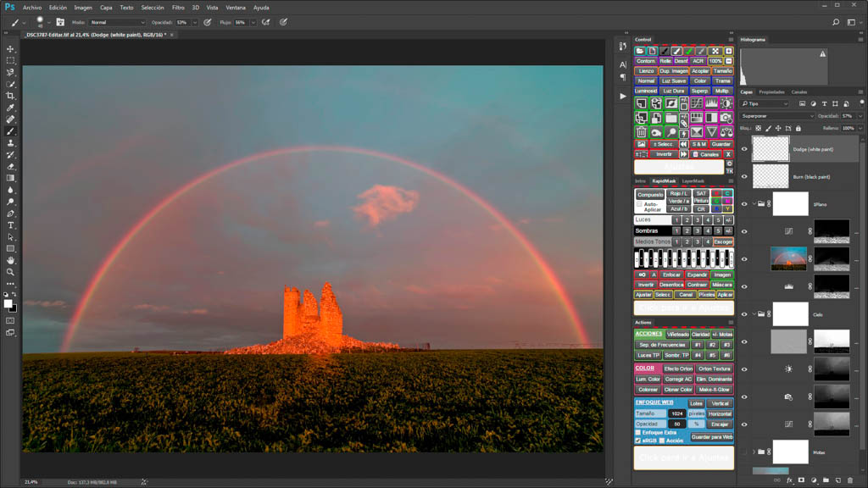
Task: Click the foreground color swatch
Action: pyautogui.click(x=8, y=303)
